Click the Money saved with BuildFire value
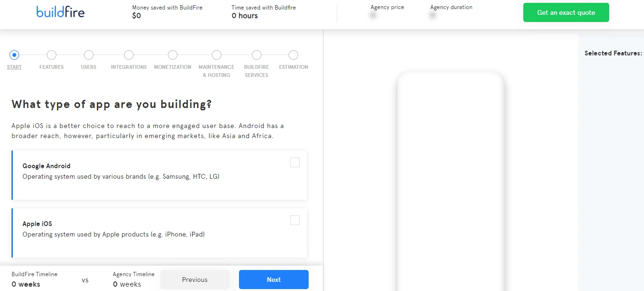This screenshot has width=644, height=291. 136,16
